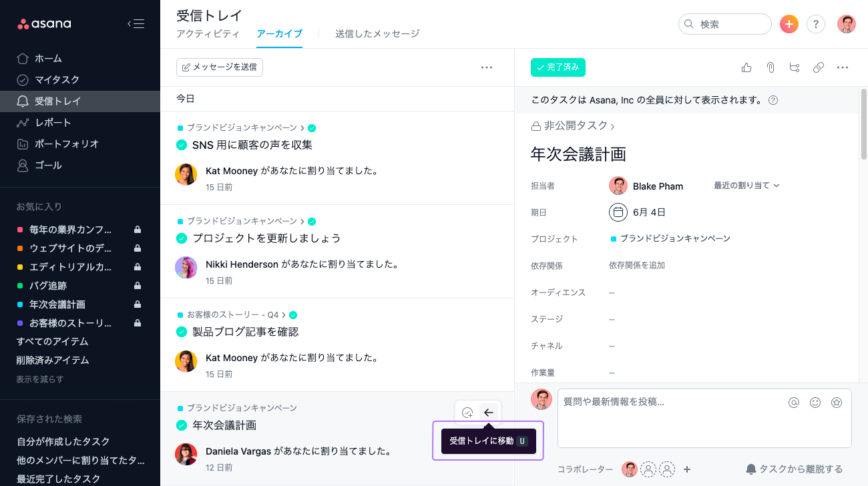Viewport: 868px width, 486px height.
Task: Click the move to inbox arrow icon
Action: point(489,413)
